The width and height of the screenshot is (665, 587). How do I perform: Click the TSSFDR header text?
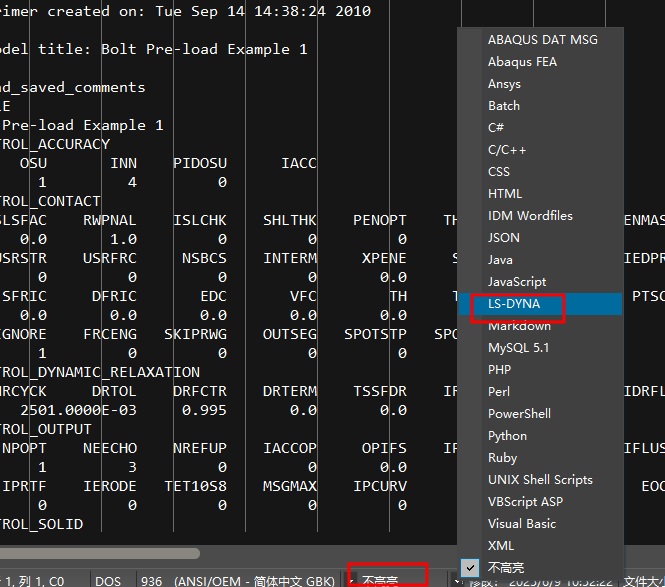pyautogui.click(x=380, y=391)
